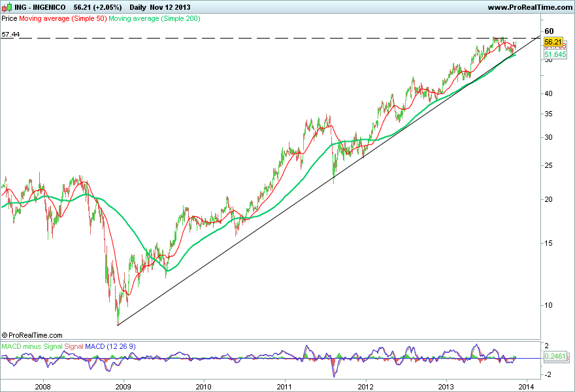Viewport: 575px width, 392px height.
Task: Click the 2013 year on time axis
Action: 446,387
